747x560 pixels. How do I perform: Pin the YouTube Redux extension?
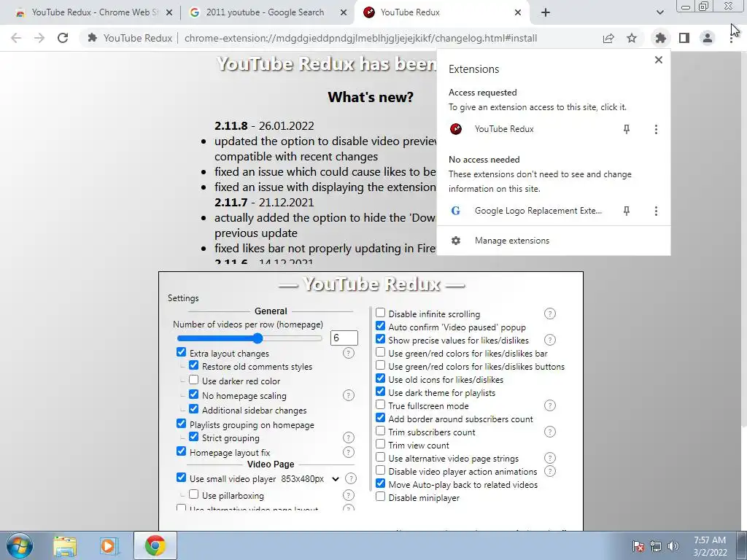[x=627, y=129]
